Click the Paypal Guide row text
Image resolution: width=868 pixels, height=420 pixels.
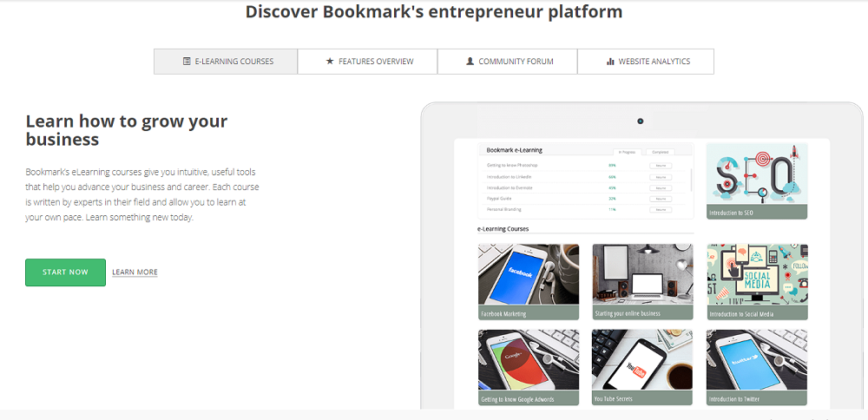[499, 199]
